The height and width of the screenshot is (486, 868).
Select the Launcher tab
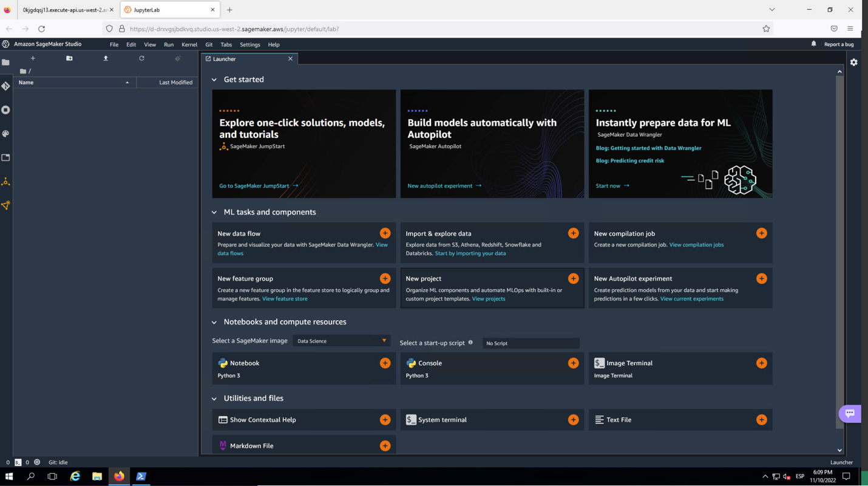click(249, 59)
